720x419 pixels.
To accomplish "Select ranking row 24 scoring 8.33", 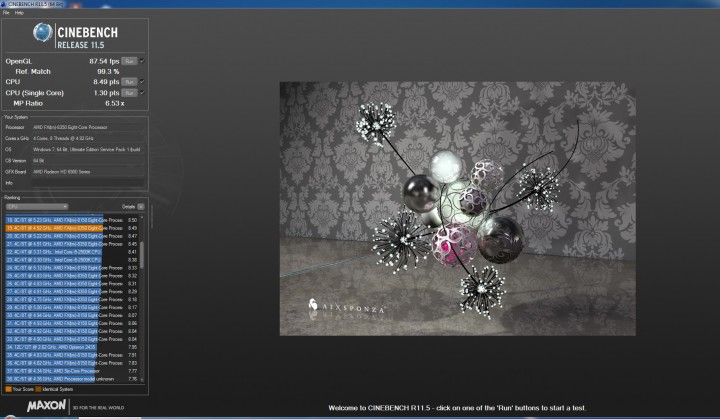I will (x=72, y=268).
